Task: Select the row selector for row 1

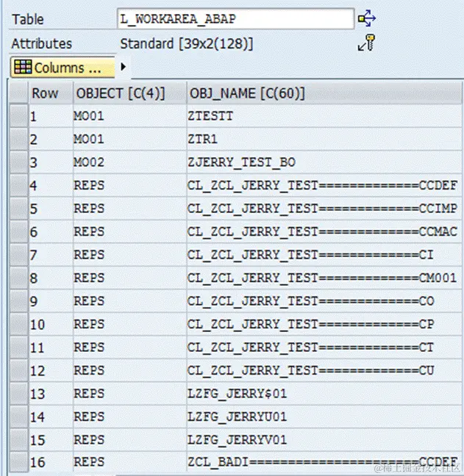Action: click(19, 116)
